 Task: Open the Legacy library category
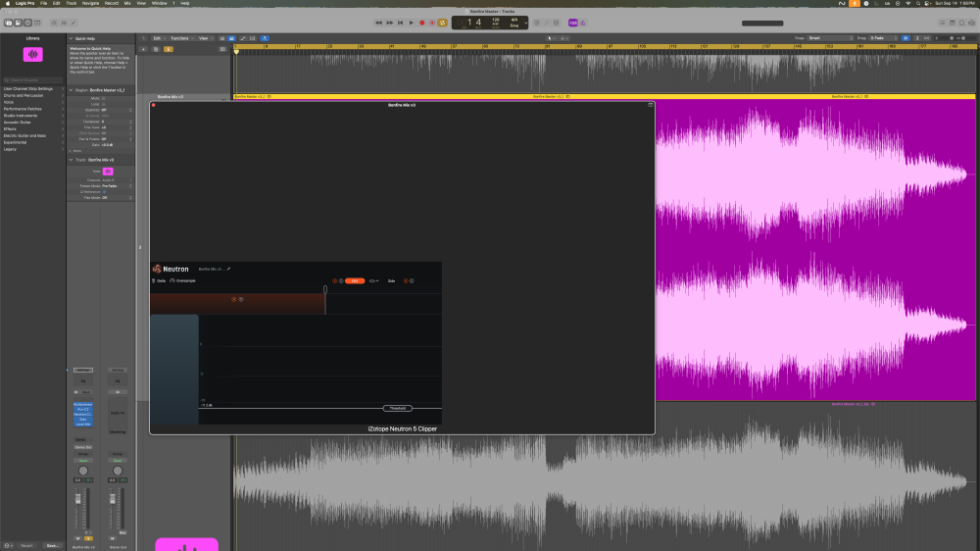[32, 149]
